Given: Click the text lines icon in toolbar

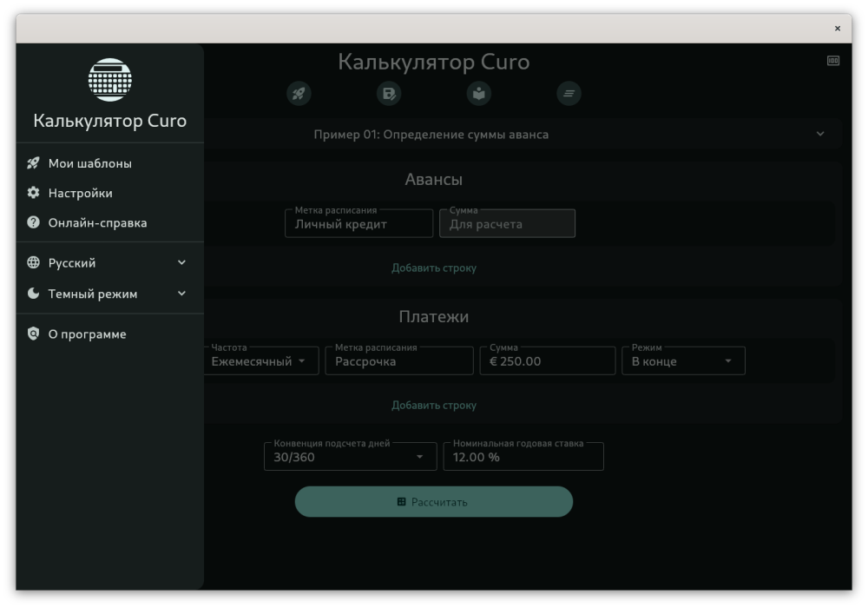Looking at the screenshot, I should click(569, 93).
